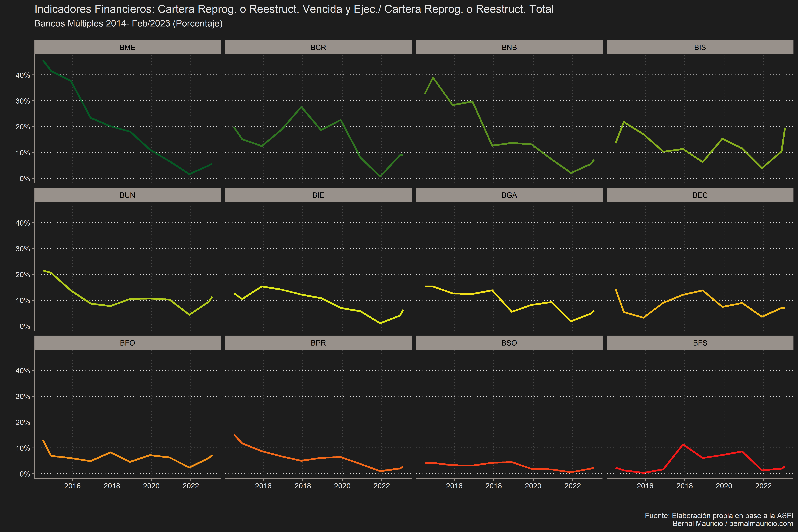Click the BIS facet panel header

click(700, 47)
